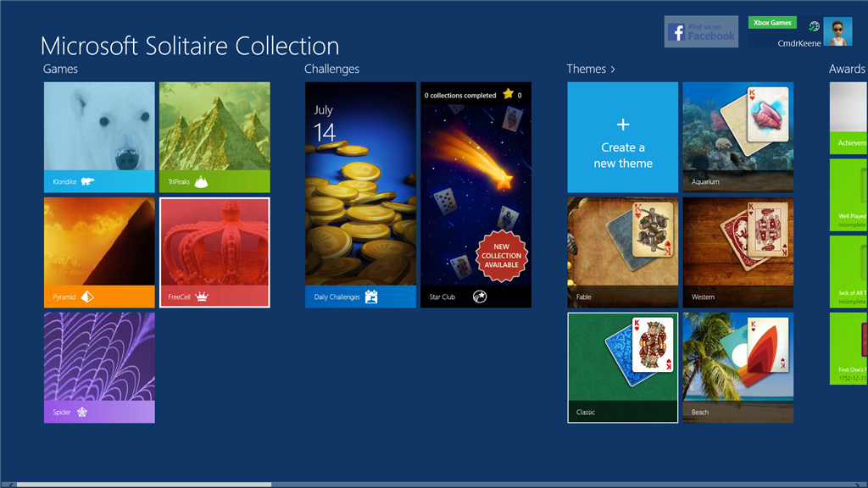Open the Well Played award tile
The width and height of the screenshot is (868, 488).
point(849,195)
